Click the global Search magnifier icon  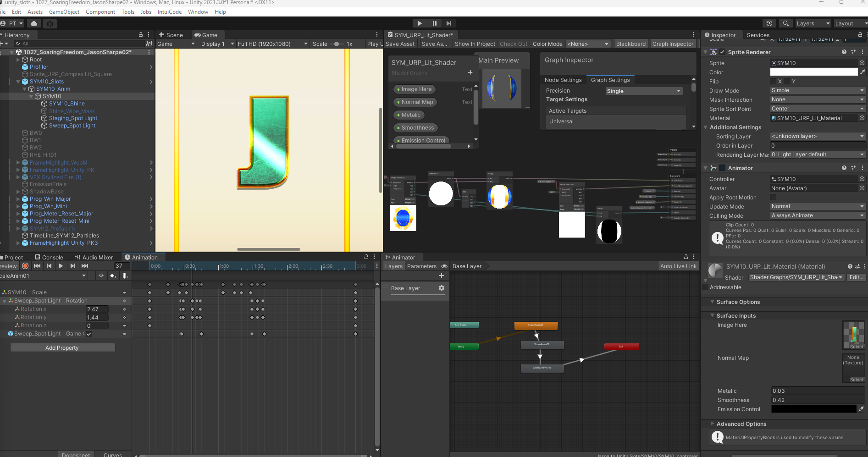click(x=785, y=23)
